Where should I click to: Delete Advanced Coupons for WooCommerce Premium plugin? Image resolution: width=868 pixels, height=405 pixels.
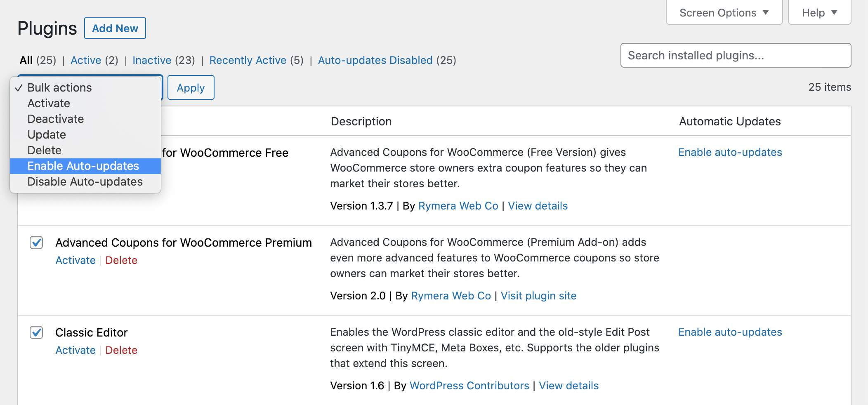pyautogui.click(x=121, y=260)
